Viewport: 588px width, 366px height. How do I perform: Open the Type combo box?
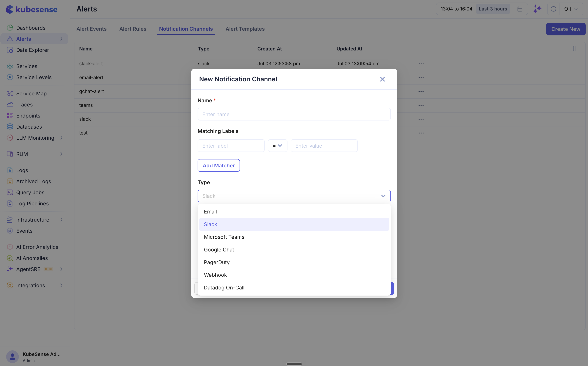(294, 196)
